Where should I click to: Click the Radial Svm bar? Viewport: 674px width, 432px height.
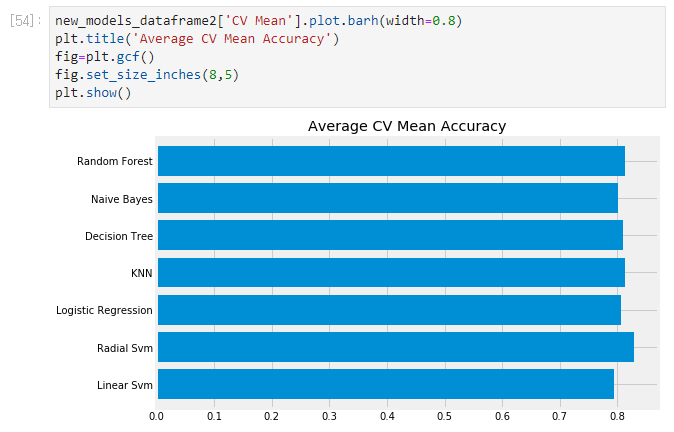(396, 347)
